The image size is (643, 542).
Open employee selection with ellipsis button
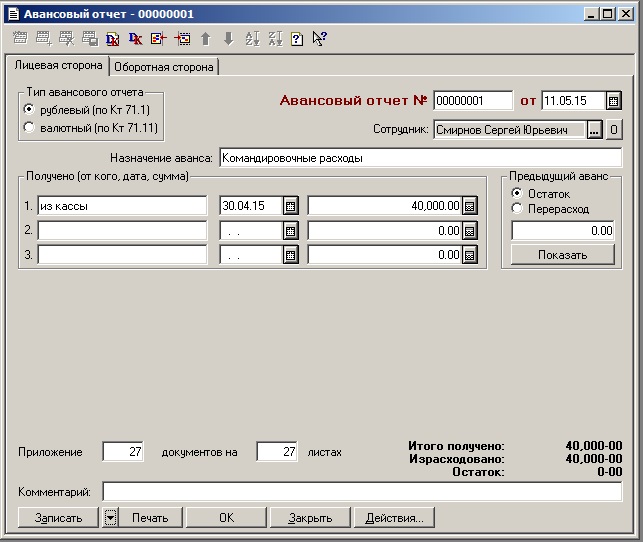click(x=594, y=130)
